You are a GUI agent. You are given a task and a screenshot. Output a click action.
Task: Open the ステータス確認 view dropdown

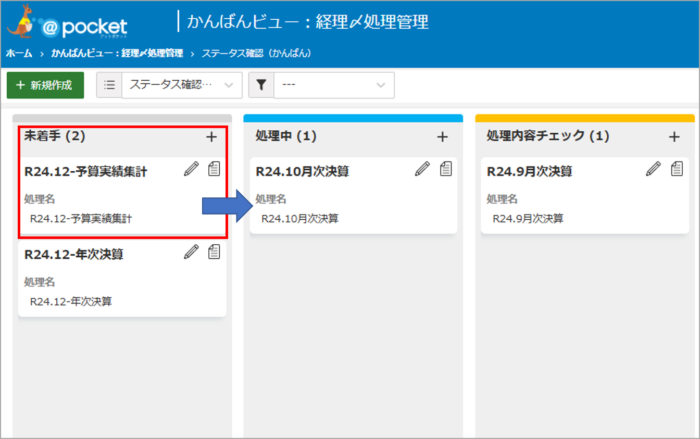pyautogui.click(x=182, y=85)
